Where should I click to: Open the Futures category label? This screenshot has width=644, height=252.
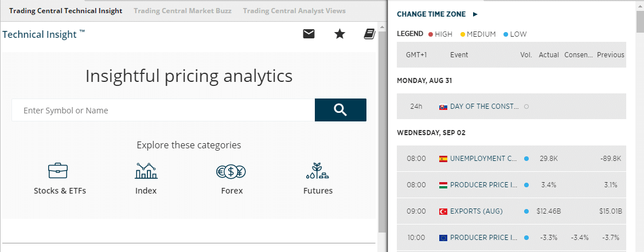click(318, 191)
